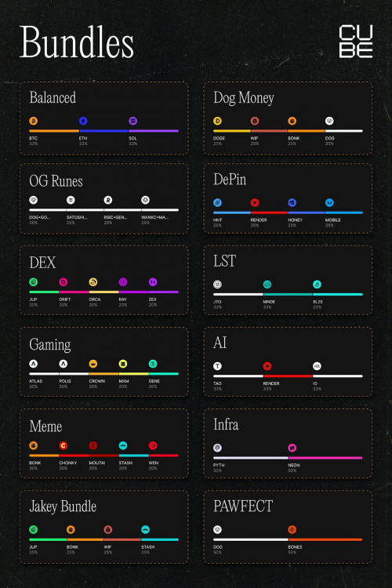Screen dimensions: 392x588
Task: Click the Bundles page heading
Action: (77, 42)
